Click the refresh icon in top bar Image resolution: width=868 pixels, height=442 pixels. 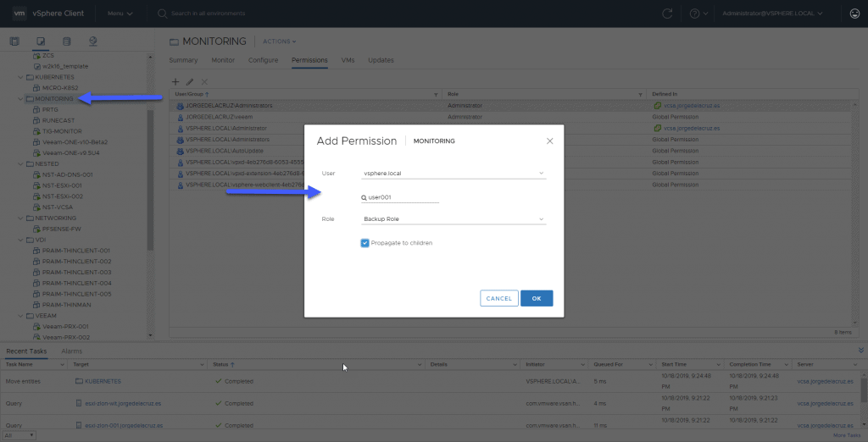[x=667, y=14]
